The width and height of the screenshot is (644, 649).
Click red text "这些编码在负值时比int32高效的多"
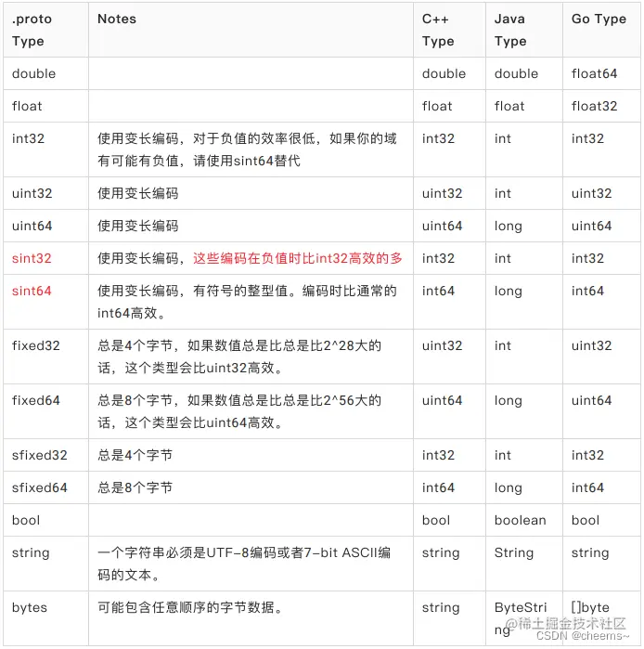tap(297, 258)
